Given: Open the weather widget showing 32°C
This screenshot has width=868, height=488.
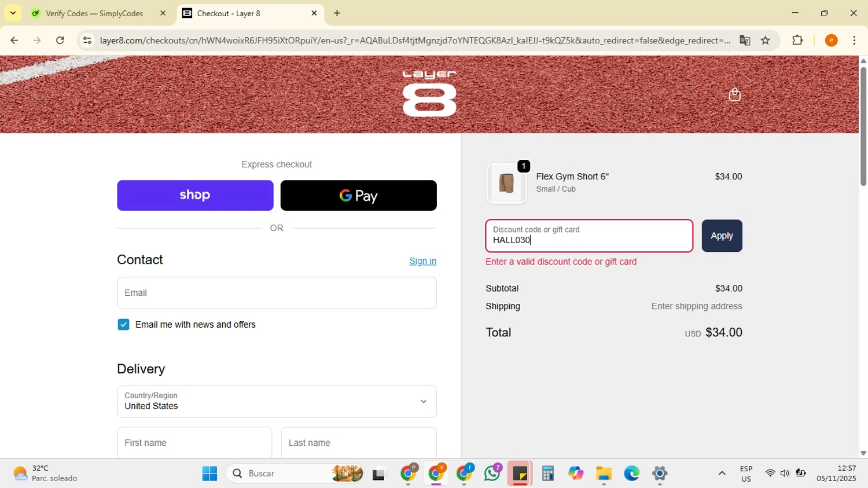Looking at the screenshot, I should pos(45,474).
